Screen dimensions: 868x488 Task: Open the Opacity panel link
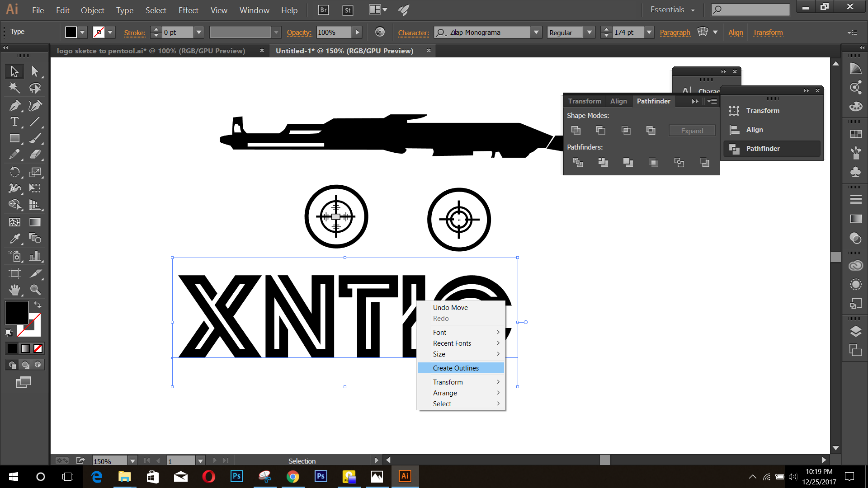pyautogui.click(x=299, y=33)
